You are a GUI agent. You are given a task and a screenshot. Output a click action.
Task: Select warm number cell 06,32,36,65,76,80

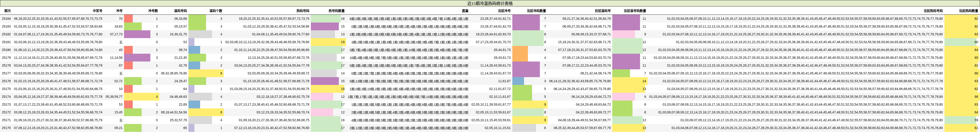pyautogui.click(x=174, y=73)
